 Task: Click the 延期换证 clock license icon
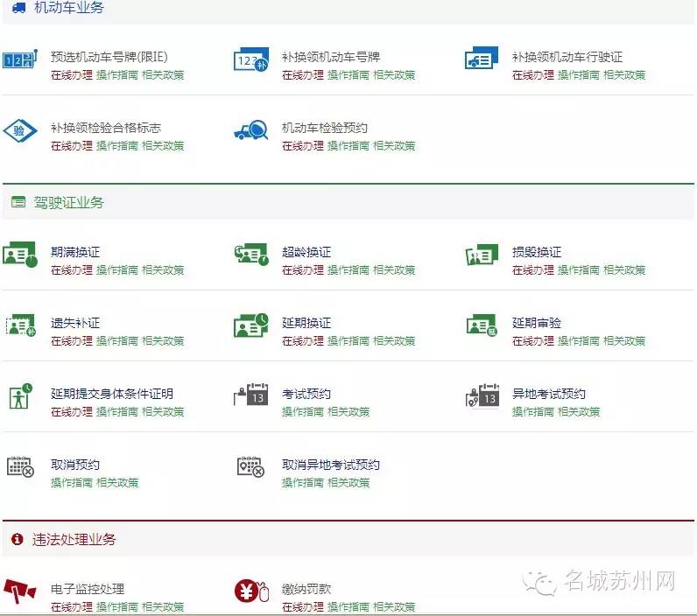[x=251, y=325]
